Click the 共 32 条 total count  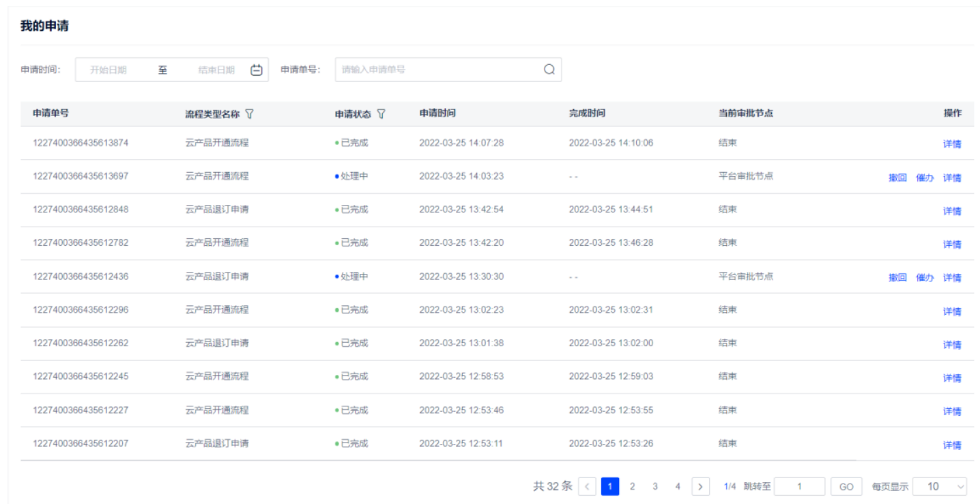point(553,486)
